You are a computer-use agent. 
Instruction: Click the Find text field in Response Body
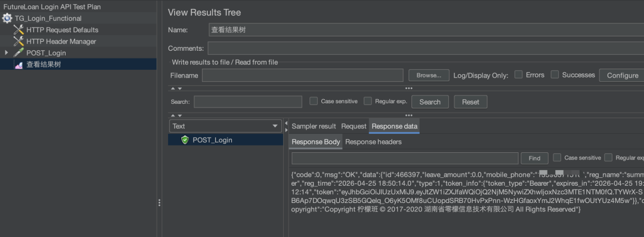(x=405, y=158)
